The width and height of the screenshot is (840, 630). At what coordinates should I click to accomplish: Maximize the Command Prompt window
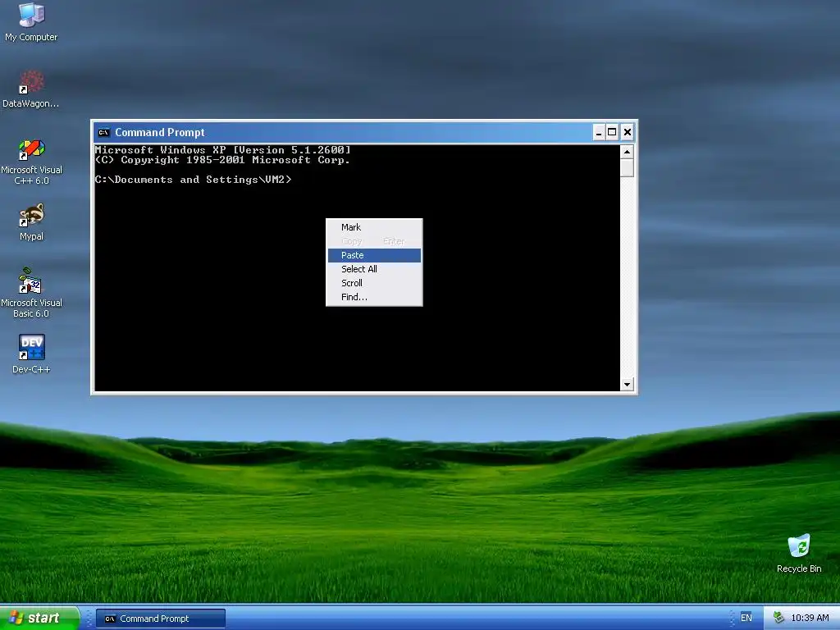[x=612, y=132]
